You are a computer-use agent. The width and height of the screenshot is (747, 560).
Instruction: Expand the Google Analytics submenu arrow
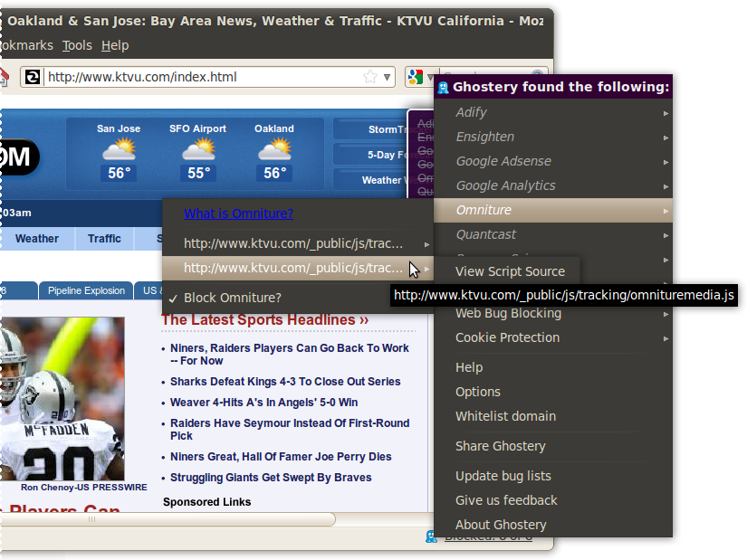pyautogui.click(x=666, y=186)
